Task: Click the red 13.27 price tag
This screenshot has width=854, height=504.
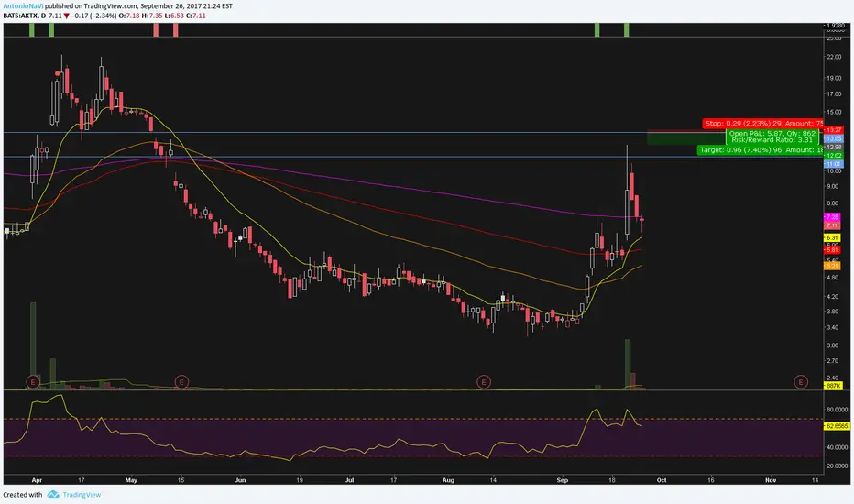Action: [x=833, y=130]
